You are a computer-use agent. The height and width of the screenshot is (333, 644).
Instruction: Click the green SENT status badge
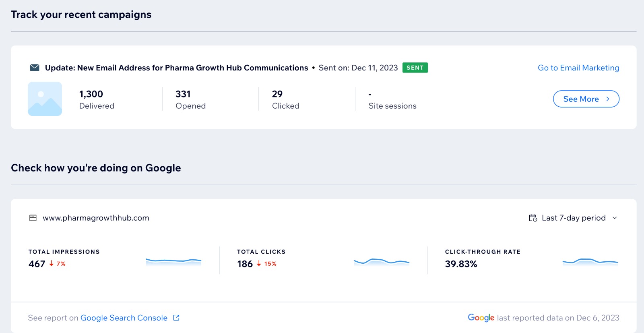click(415, 68)
